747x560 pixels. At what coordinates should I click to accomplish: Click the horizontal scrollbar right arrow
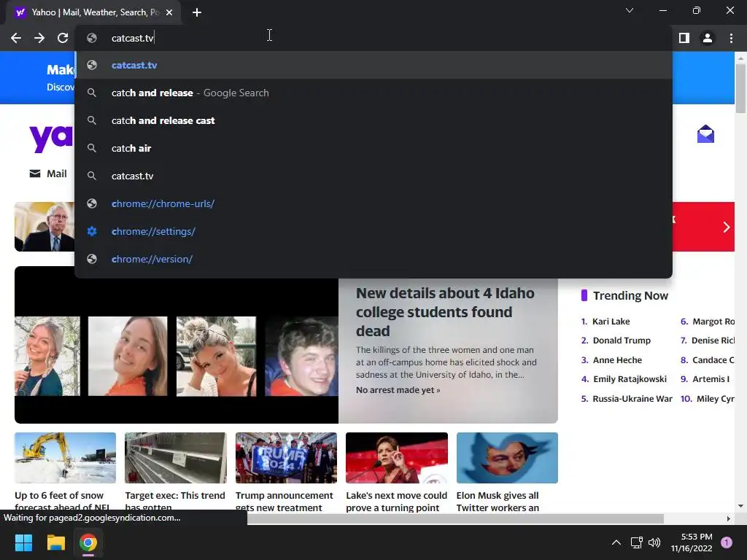[728, 518]
